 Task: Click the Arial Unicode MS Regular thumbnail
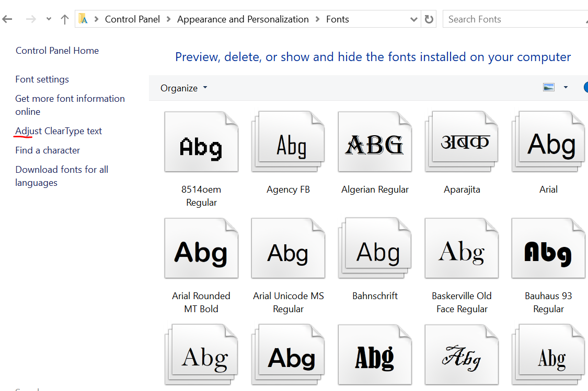pyautogui.click(x=288, y=250)
